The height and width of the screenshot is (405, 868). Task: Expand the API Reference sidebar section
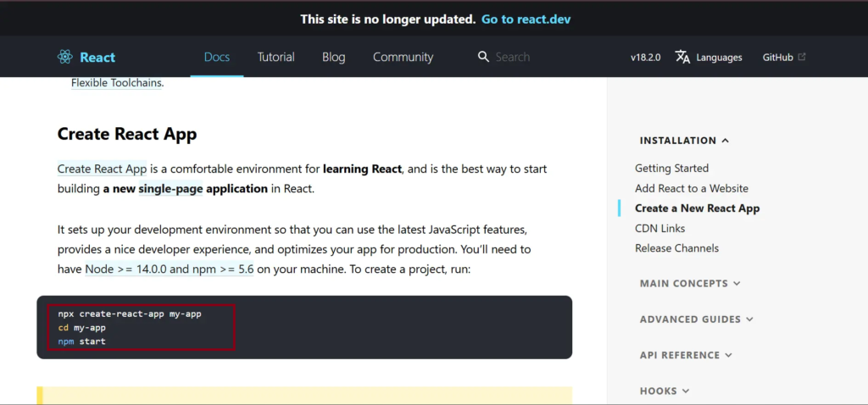[x=686, y=355]
